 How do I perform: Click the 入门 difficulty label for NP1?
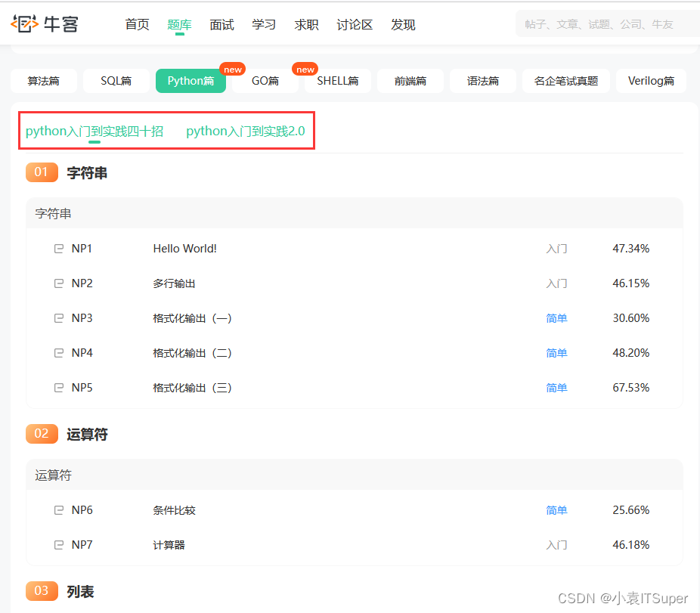pos(556,249)
